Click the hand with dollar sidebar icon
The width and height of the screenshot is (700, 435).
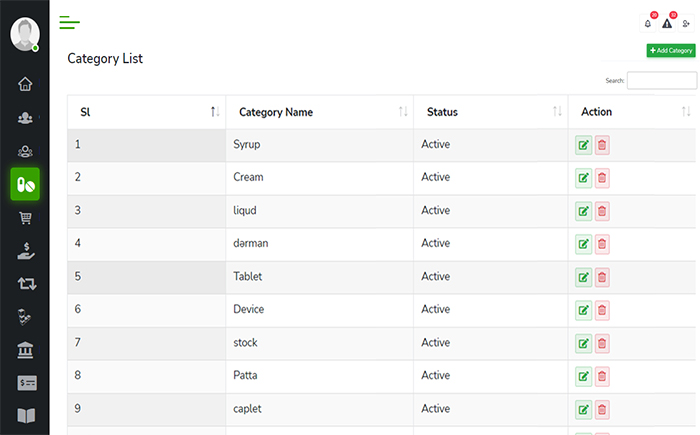pos(25,250)
